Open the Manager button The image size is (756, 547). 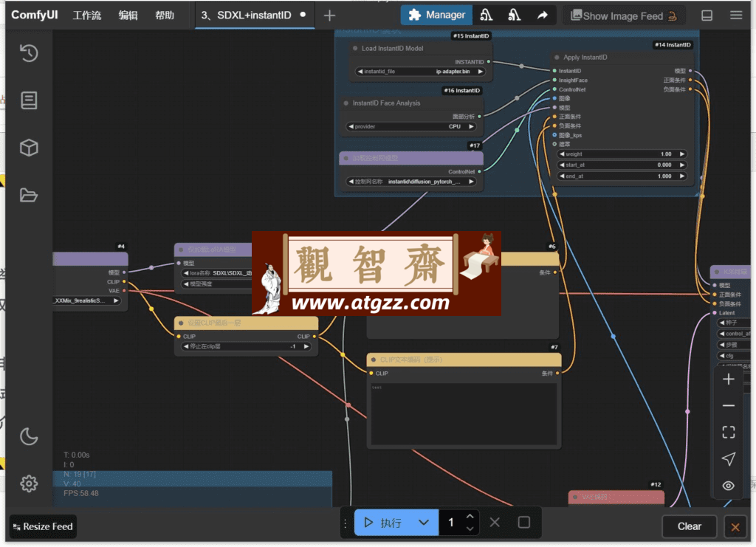click(437, 16)
